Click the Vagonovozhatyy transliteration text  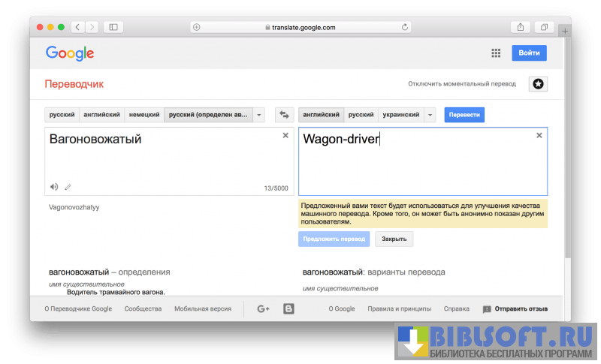74,207
